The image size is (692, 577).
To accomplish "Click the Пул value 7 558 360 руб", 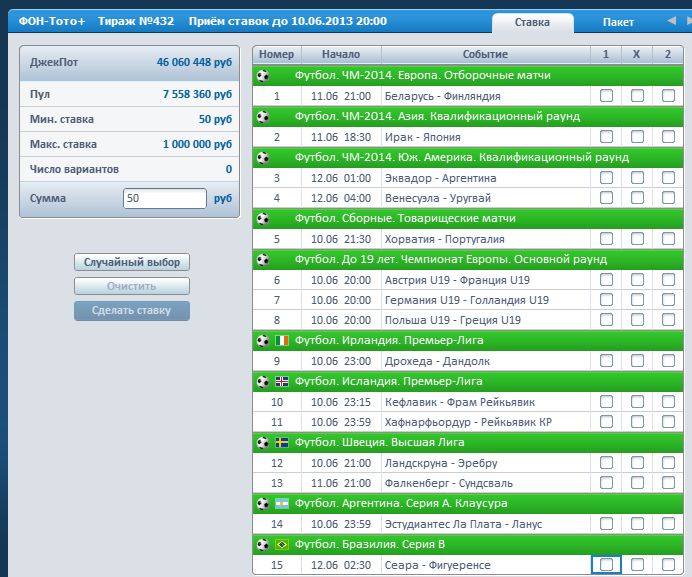I will 197,94.
